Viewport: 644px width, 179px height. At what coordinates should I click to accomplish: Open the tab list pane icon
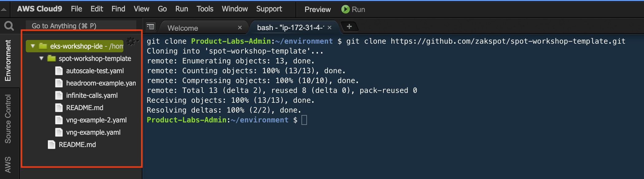point(150,27)
